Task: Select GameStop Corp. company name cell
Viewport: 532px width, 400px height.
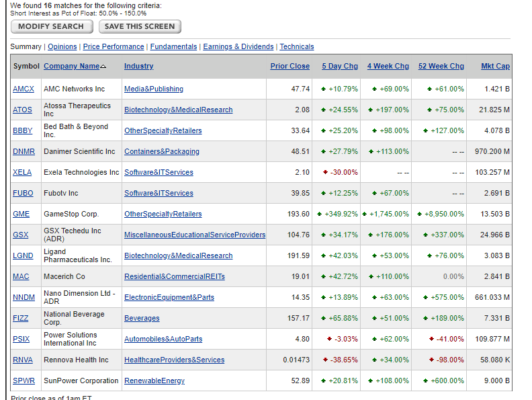Action: pyautogui.click(x=81, y=214)
